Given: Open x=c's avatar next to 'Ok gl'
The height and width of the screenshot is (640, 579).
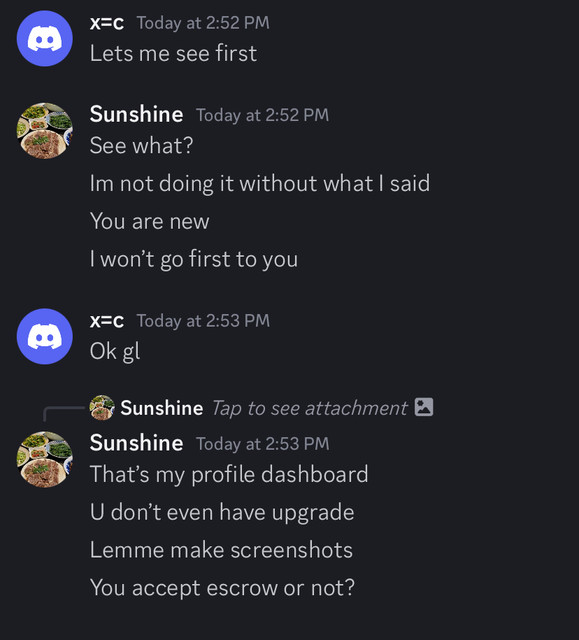Looking at the screenshot, I should coord(44,337).
